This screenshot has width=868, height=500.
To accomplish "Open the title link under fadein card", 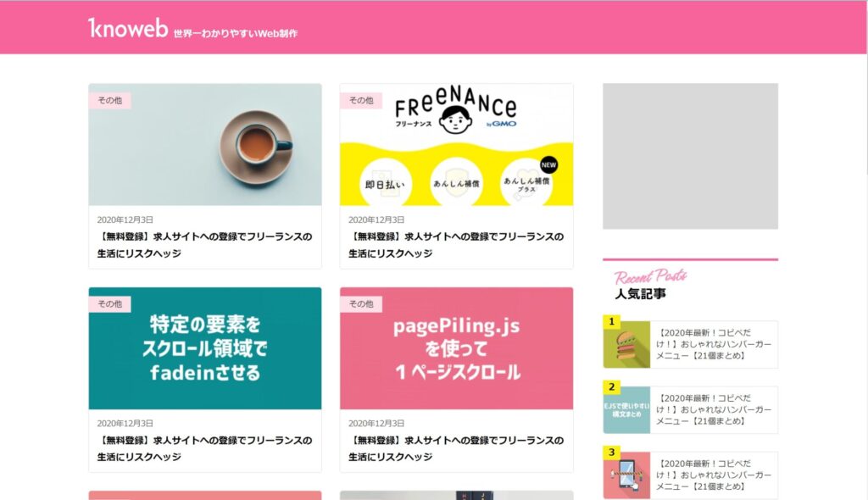I will 205,448.
